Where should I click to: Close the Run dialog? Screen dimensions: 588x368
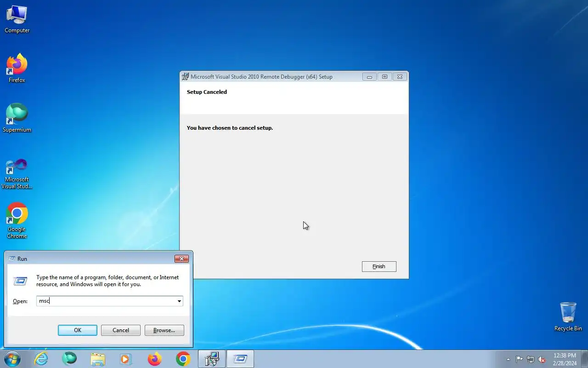coord(182,259)
